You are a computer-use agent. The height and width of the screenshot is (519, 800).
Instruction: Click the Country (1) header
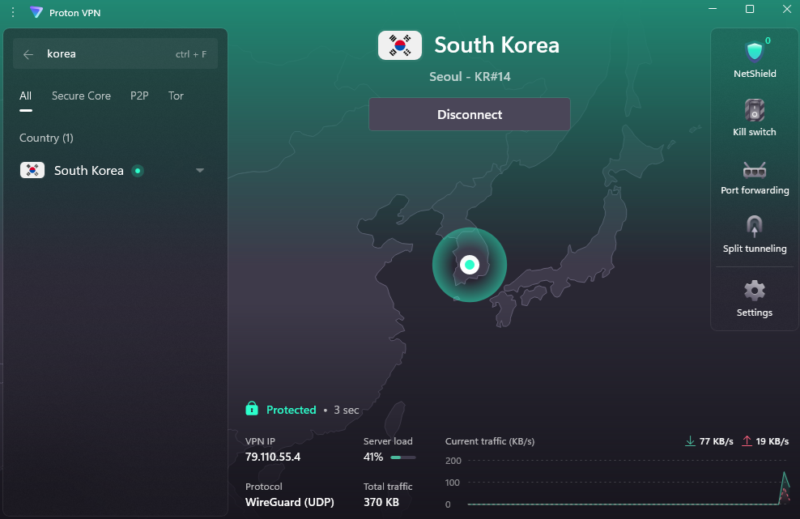click(x=46, y=138)
